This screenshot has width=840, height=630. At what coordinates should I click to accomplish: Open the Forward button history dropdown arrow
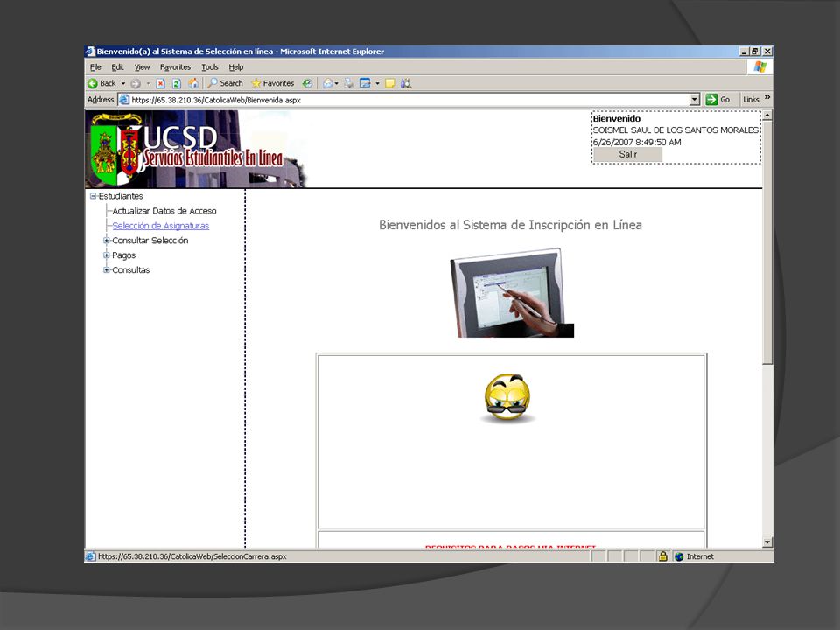point(149,84)
